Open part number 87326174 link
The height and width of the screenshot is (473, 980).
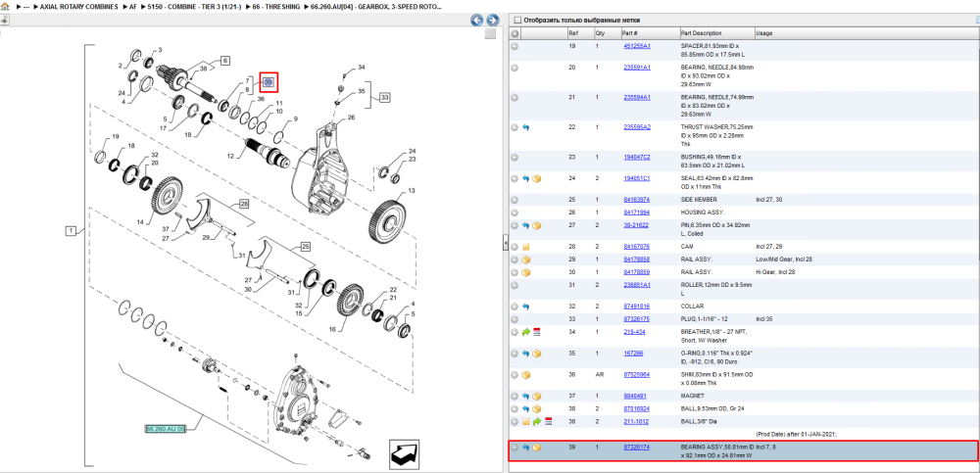(636, 448)
